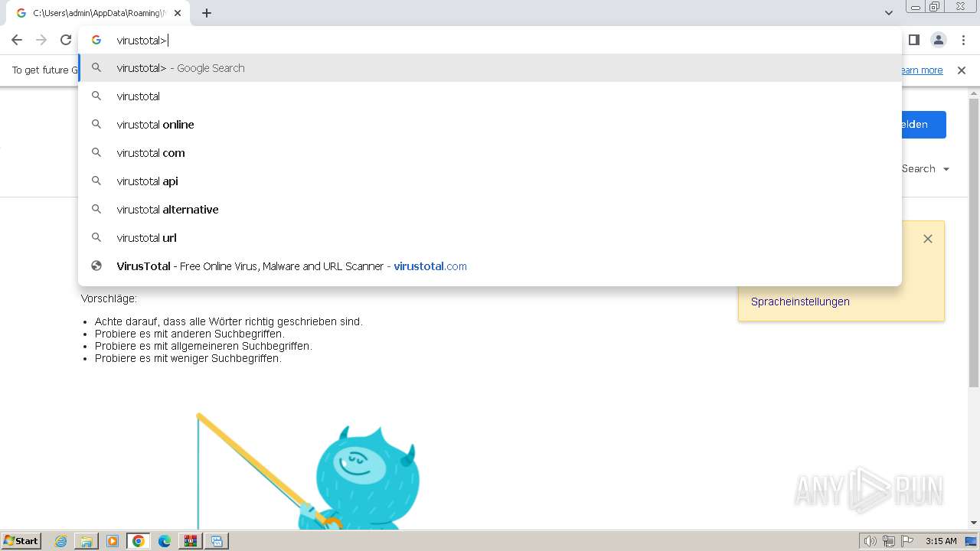
Task: Select the 'virustotal com' suggestion
Action: point(490,153)
